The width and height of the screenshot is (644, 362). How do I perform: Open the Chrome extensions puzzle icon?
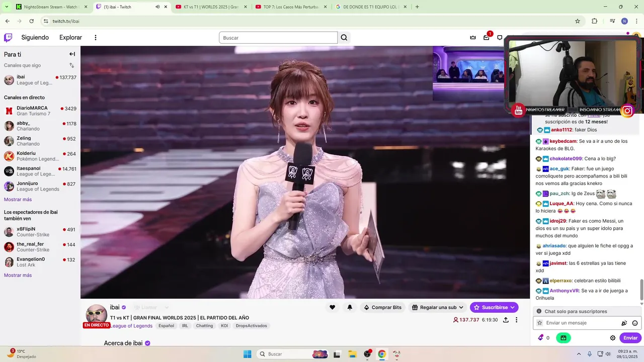coord(594,21)
